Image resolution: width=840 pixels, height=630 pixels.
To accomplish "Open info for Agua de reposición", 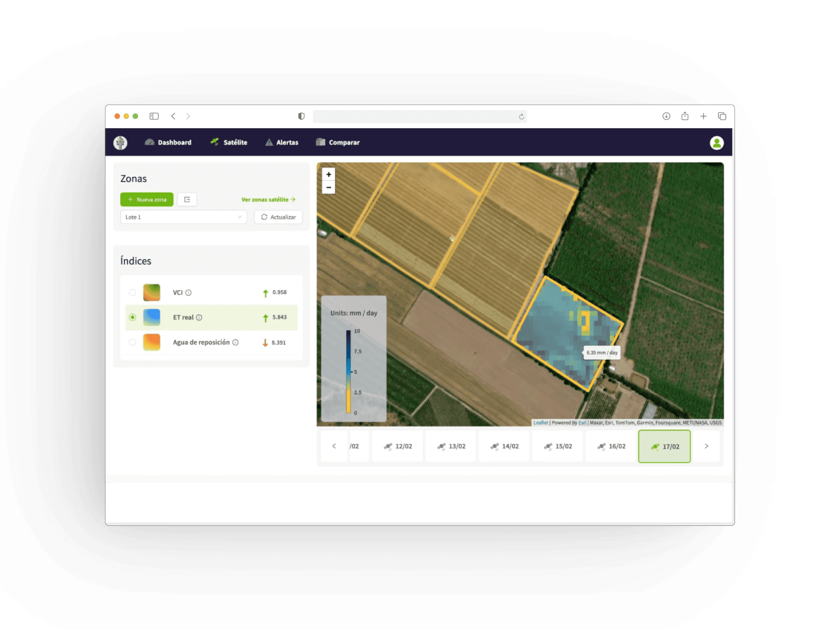I will (x=235, y=343).
